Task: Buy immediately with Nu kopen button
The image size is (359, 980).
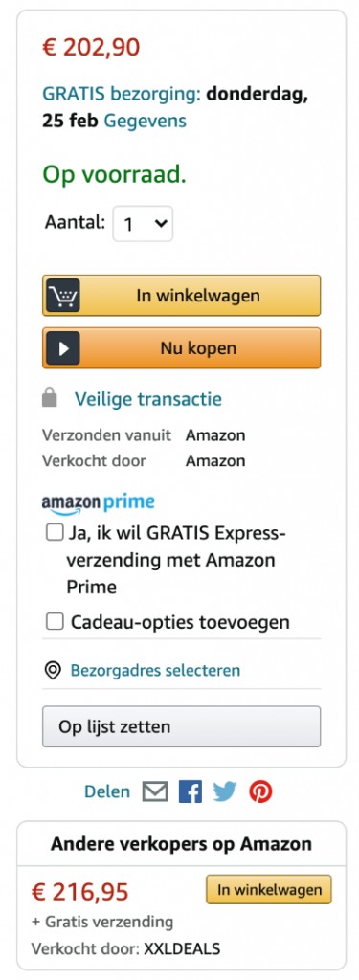Action: 181,348
